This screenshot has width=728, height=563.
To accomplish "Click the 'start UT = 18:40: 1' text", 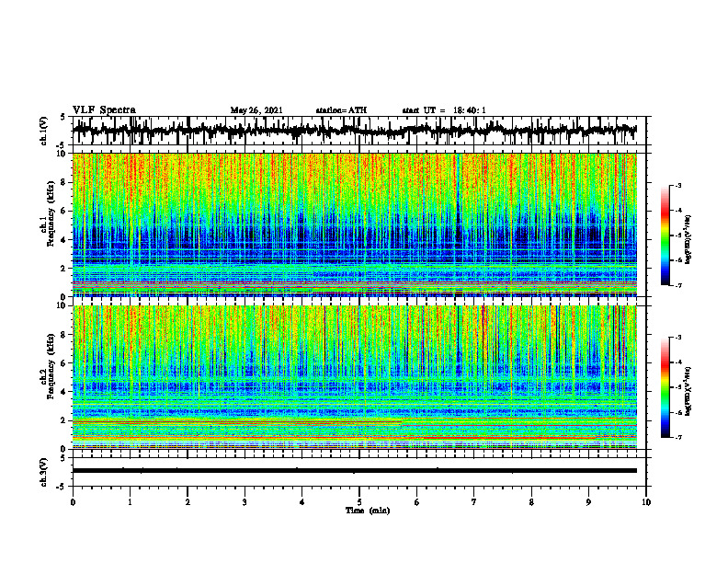I will tap(444, 110).
